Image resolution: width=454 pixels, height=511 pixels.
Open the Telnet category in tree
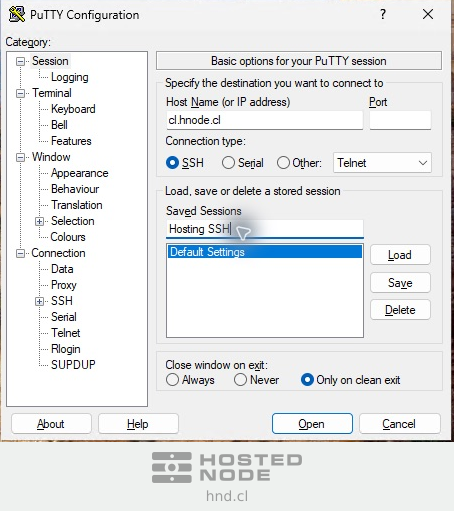(x=66, y=333)
